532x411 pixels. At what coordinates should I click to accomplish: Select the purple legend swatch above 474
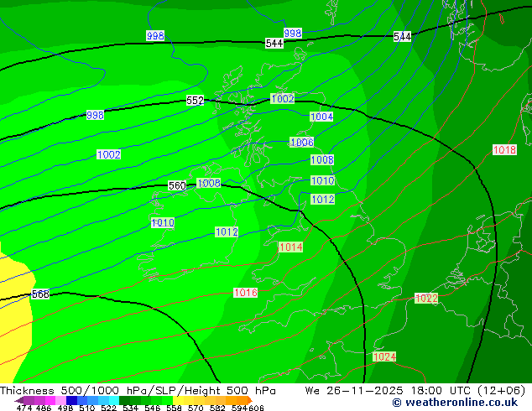[29, 400]
